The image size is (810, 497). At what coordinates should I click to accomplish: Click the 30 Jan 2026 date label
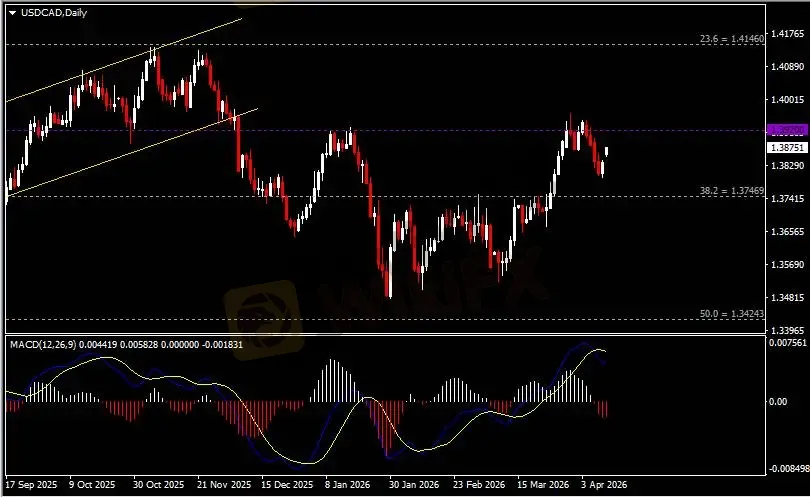[413, 485]
